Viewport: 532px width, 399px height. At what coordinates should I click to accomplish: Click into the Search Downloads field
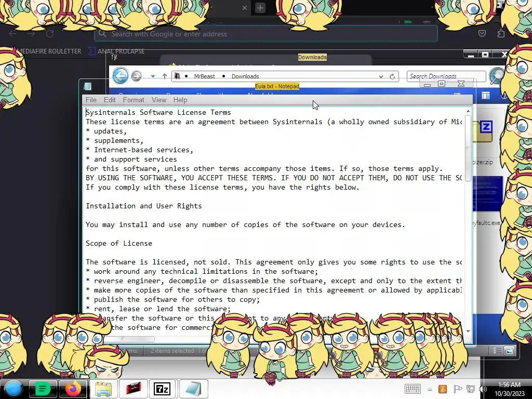pyautogui.click(x=446, y=76)
